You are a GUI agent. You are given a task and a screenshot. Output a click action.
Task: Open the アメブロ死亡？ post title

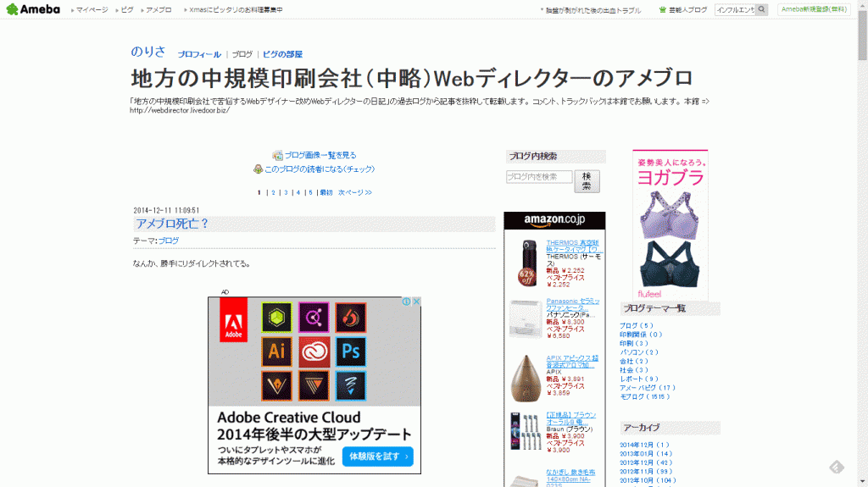pos(173,224)
